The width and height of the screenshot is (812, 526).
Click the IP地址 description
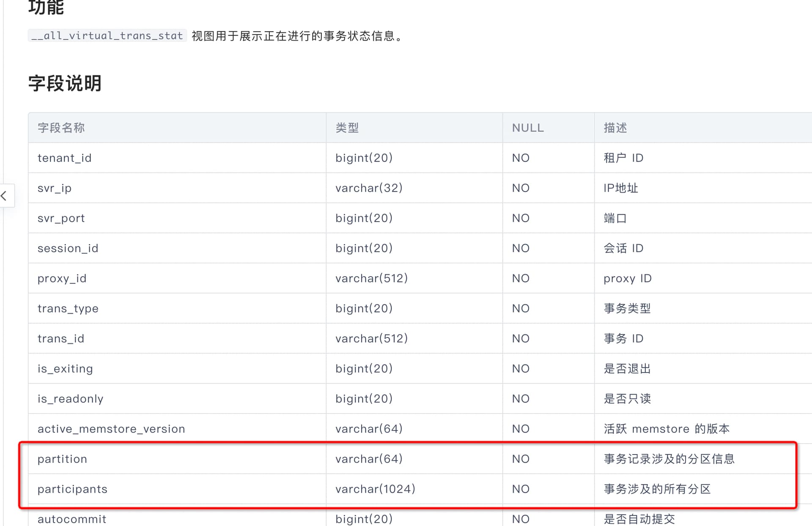pyautogui.click(x=621, y=188)
